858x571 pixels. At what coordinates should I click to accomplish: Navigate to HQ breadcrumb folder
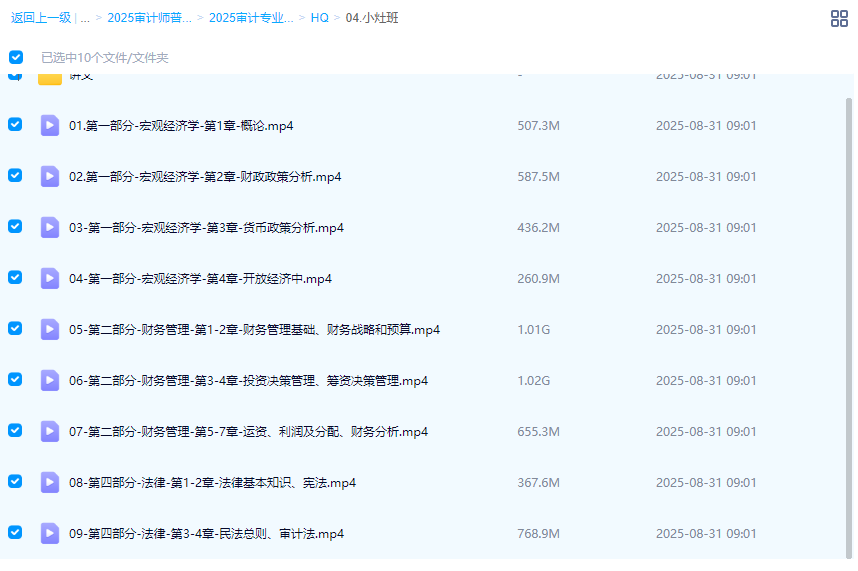320,18
